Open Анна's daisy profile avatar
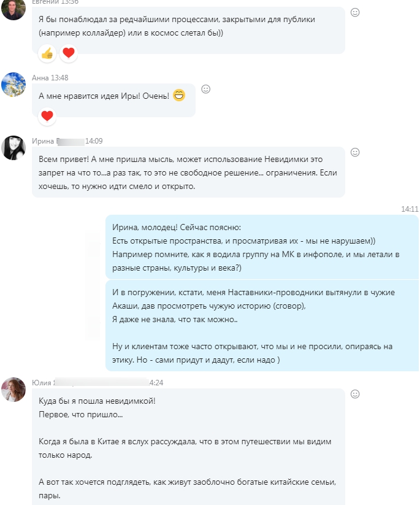The width and height of the screenshot is (420, 505). coord(13,85)
